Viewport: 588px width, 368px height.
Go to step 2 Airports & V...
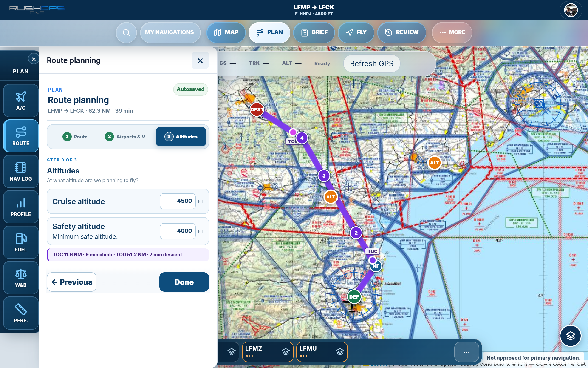[x=127, y=137]
